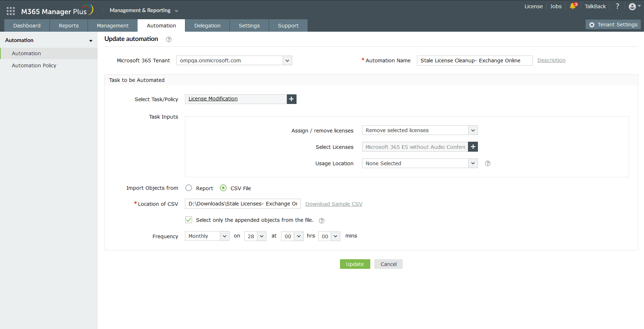Select the Report radio button

click(189, 188)
